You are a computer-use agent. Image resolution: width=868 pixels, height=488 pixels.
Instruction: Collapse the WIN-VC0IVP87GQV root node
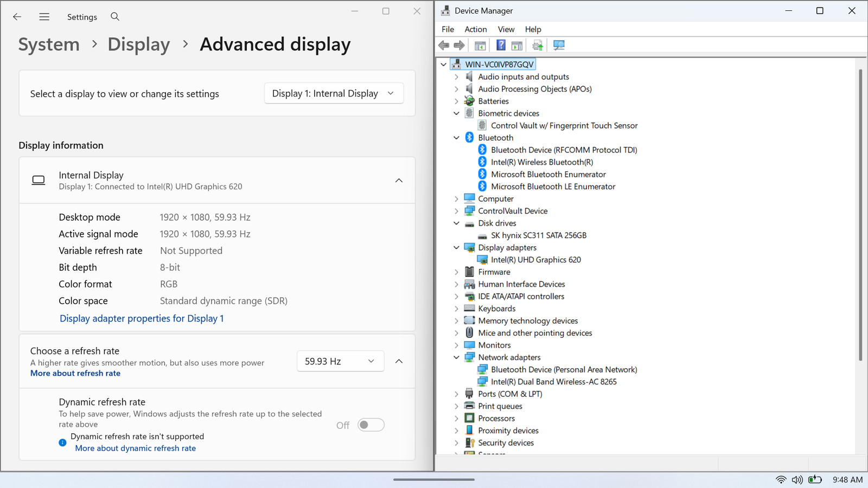443,65
